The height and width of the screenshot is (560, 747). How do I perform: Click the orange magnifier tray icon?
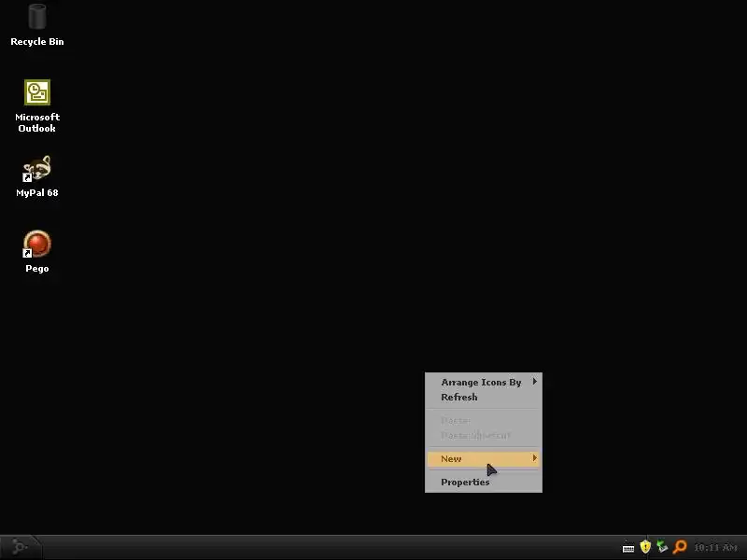[680, 547]
